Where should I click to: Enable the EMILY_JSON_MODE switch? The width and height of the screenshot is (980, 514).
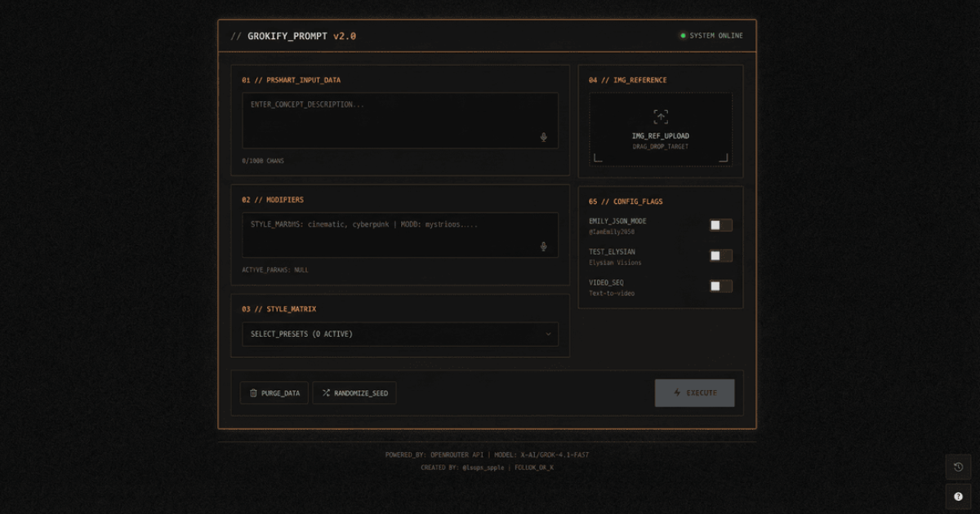tap(719, 224)
